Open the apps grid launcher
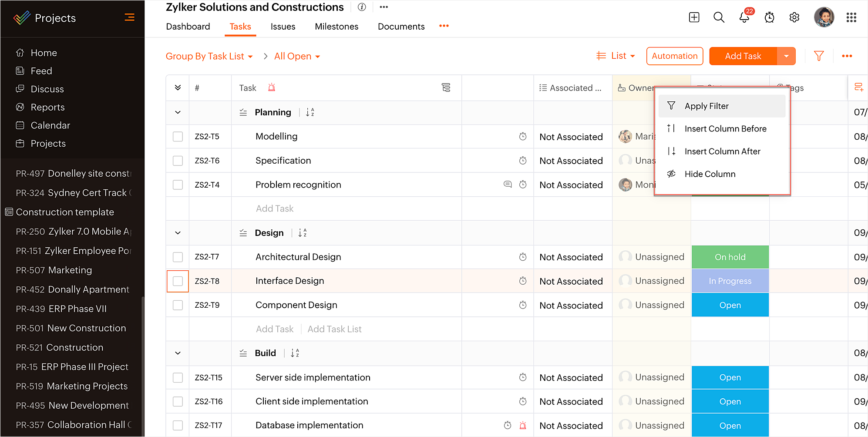 point(851,17)
